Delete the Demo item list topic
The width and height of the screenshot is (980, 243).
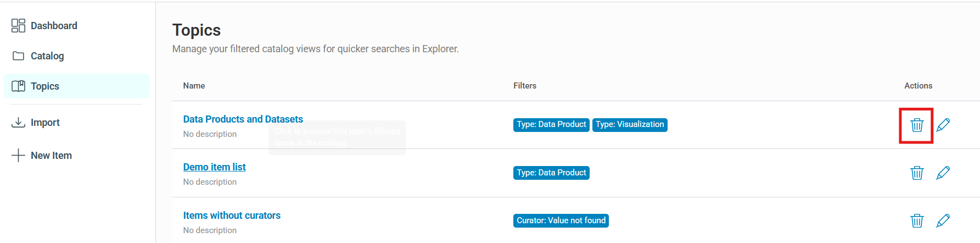point(917,173)
